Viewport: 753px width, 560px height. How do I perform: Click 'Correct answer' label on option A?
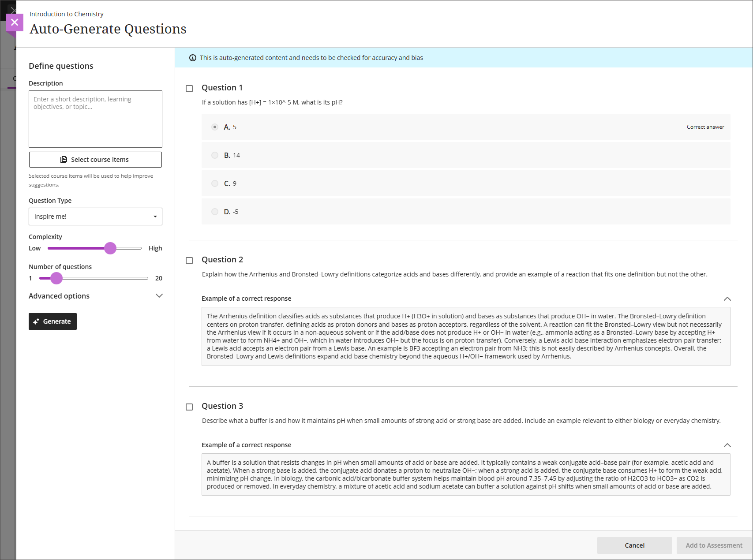(x=705, y=127)
